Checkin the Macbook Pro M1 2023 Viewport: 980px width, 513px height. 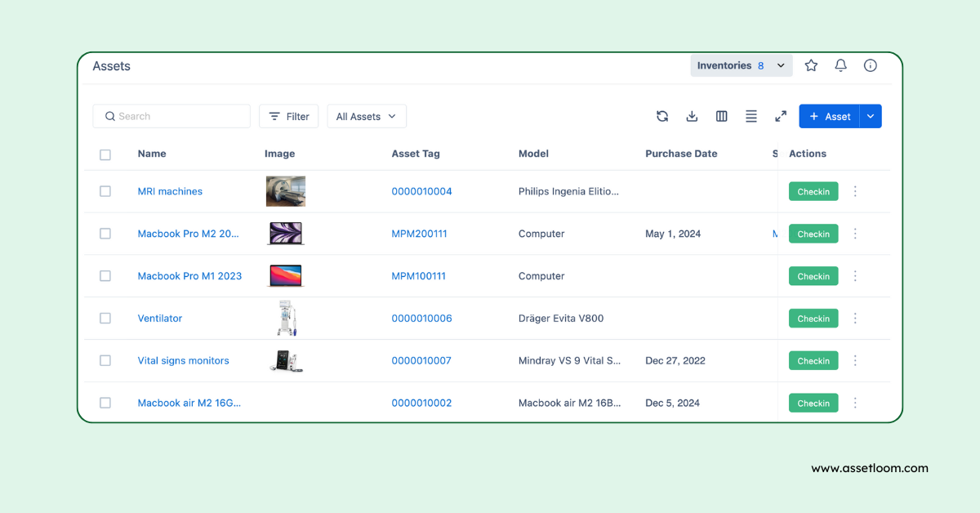[x=813, y=276]
